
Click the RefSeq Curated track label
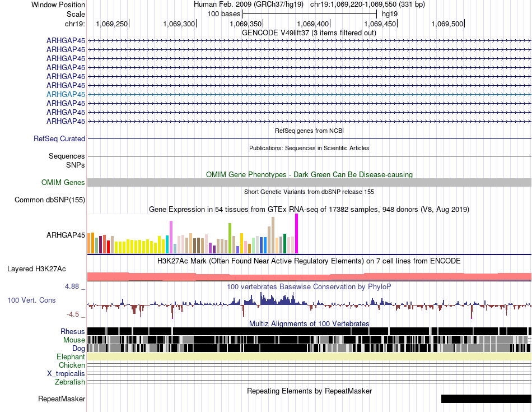(x=59, y=138)
